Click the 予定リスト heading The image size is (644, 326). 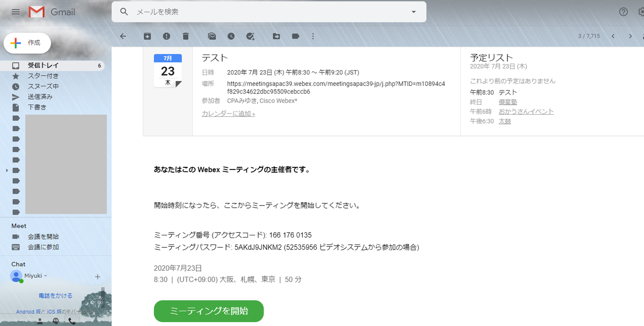click(492, 57)
